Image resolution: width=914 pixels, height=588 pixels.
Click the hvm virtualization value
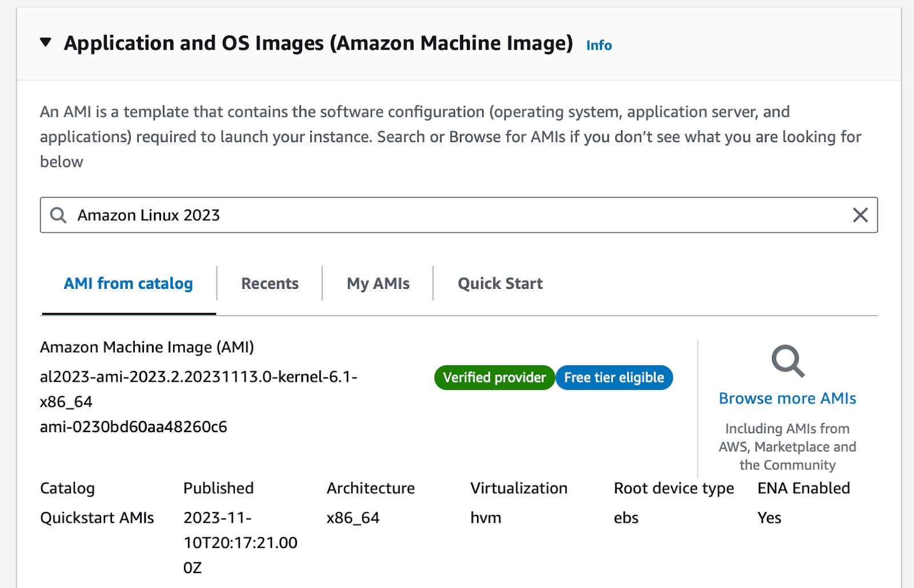[x=486, y=518]
